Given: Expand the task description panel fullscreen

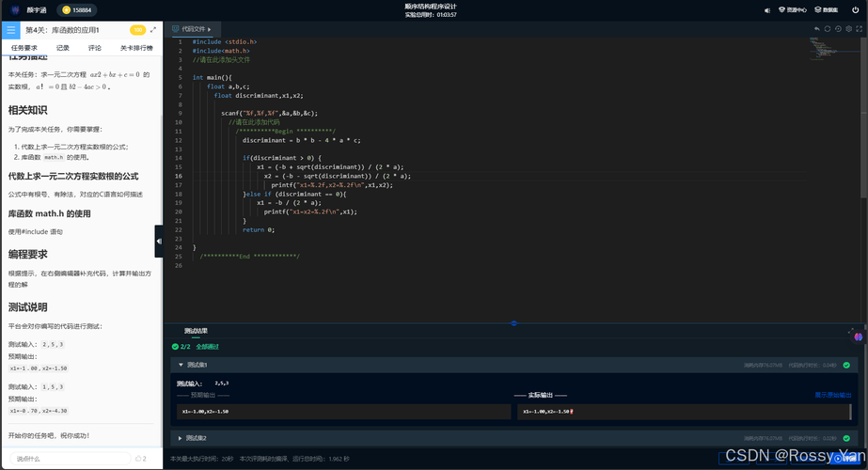Looking at the screenshot, I should pyautogui.click(x=153, y=30).
